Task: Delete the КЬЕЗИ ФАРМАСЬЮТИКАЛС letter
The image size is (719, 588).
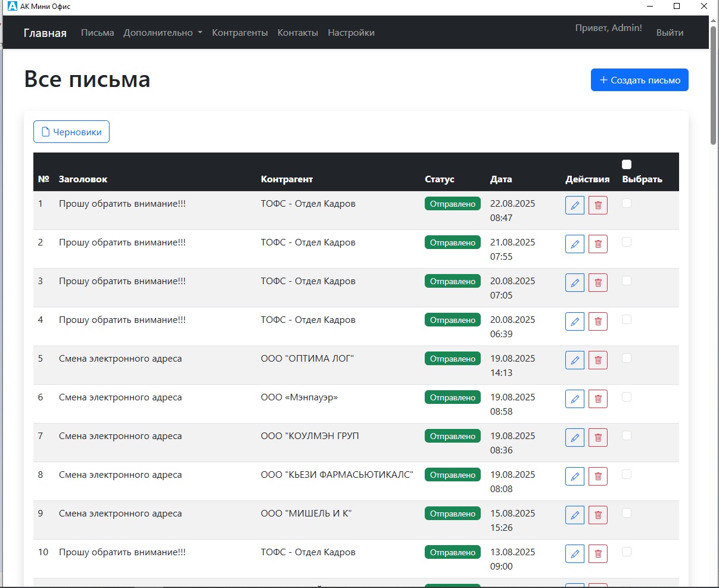Action: click(x=598, y=477)
